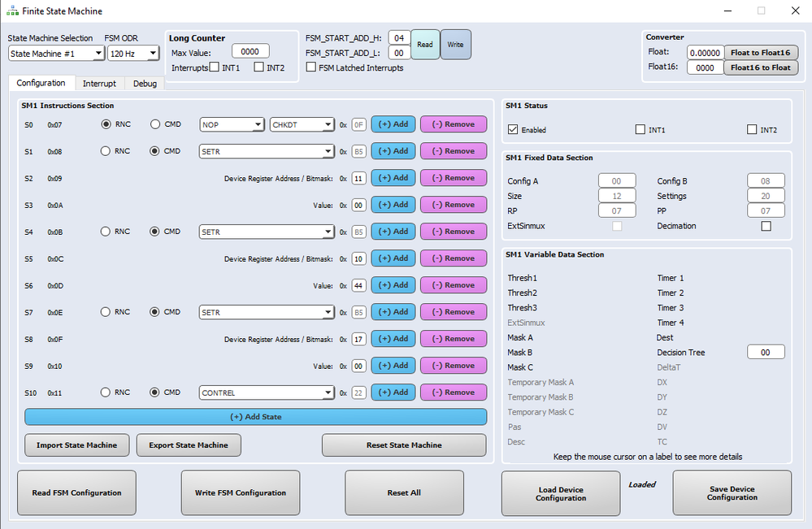The width and height of the screenshot is (812, 529).
Task: Click Long Counter Max Value field
Action: (250, 52)
